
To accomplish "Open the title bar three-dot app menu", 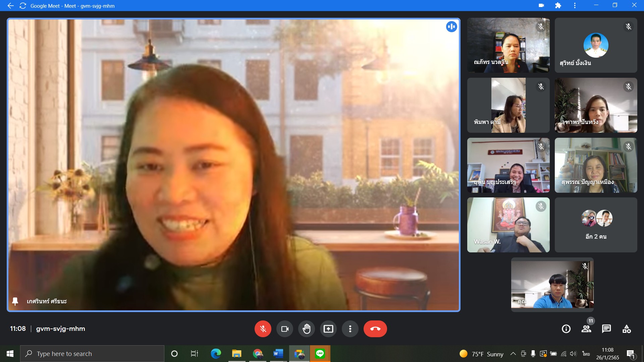I will click(x=575, y=5).
